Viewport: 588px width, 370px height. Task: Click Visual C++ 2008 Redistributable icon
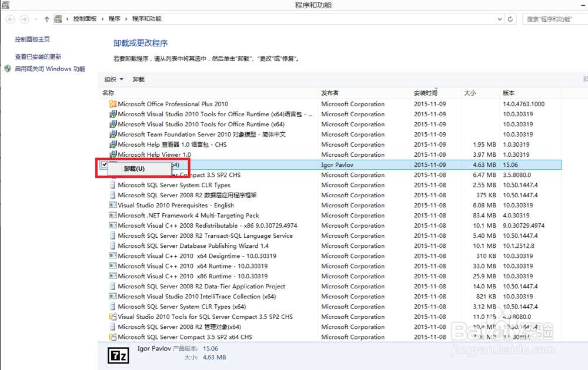112,225
